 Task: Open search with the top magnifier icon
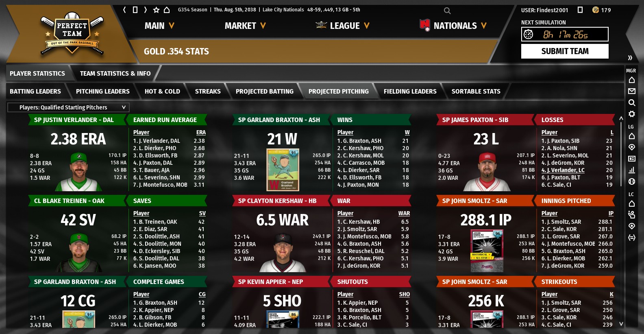447,11
